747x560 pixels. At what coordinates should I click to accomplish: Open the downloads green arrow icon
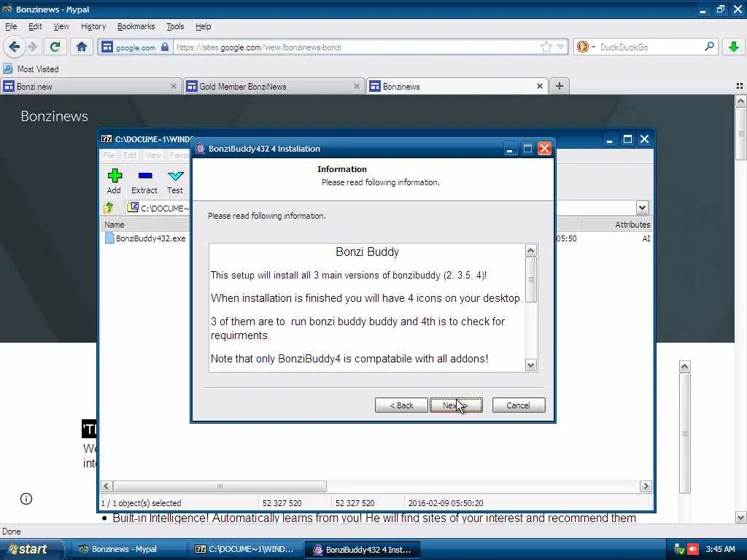(x=734, y=47)
